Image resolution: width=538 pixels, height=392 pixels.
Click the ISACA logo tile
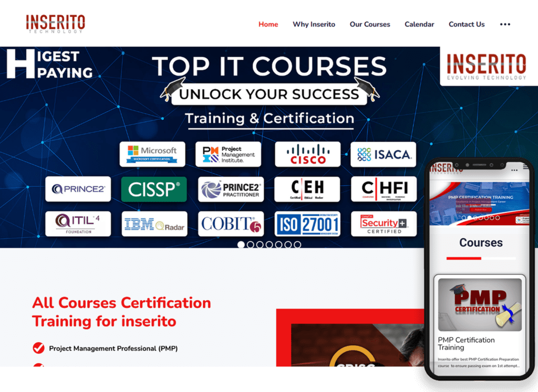pos(383,154)
